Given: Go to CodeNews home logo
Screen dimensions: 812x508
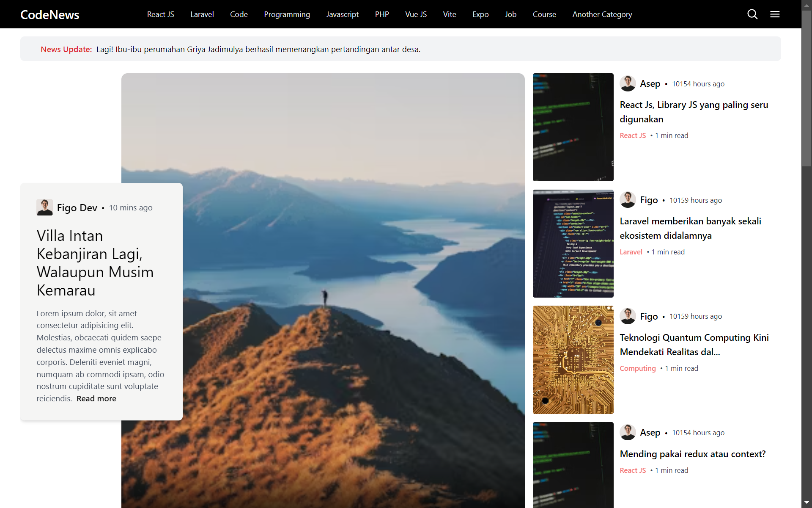Looking at the screenshot, I should tap(49, 14).
